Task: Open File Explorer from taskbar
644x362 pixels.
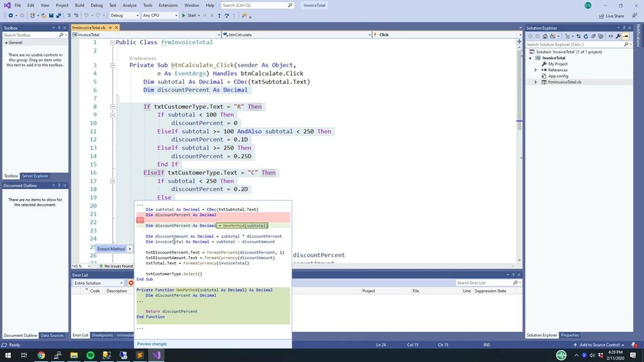Action: pyautogui.click(x=74, y=355)
